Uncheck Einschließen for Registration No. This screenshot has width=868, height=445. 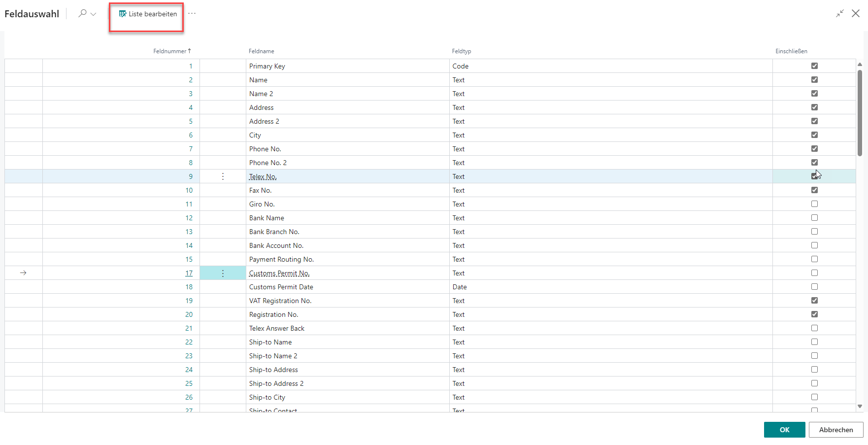click(814, 314)
